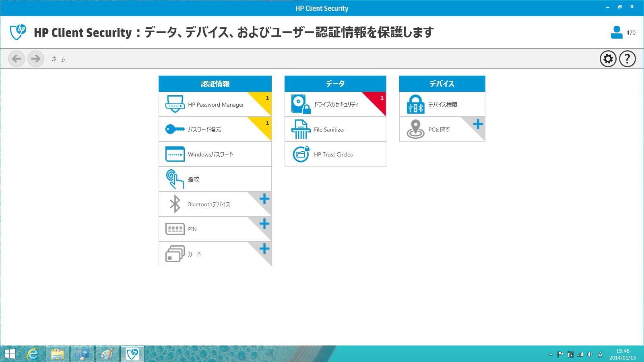644x362 pixels.
Task: Launch Internet Explorer from taskbar
Action: [33, 354]
